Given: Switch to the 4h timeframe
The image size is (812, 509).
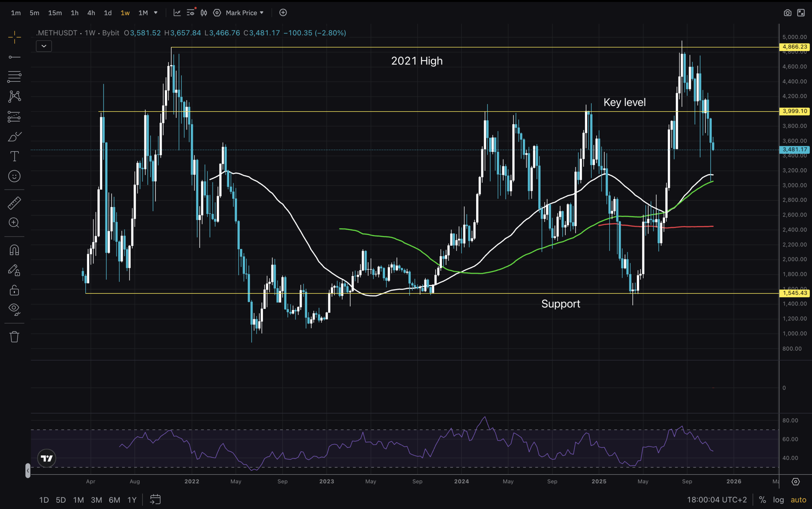Looking at the screenshot, I should (91, 13).
